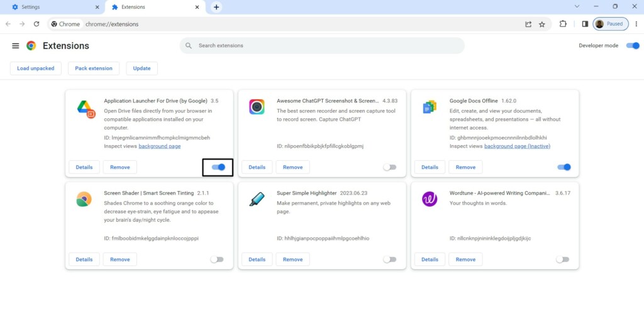This screenshot has height=330, width=644.
Task: Select the Extensions tab
Action: (155, 7)
